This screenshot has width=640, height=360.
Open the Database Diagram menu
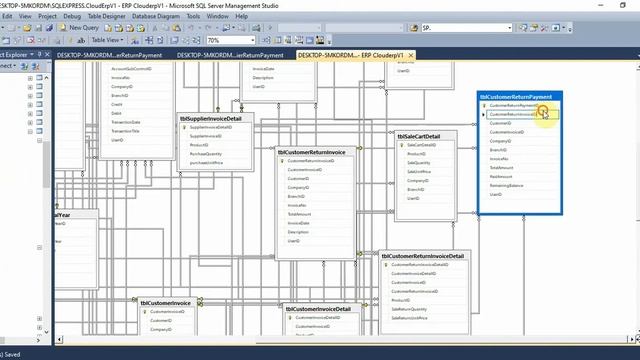point(156,16)
